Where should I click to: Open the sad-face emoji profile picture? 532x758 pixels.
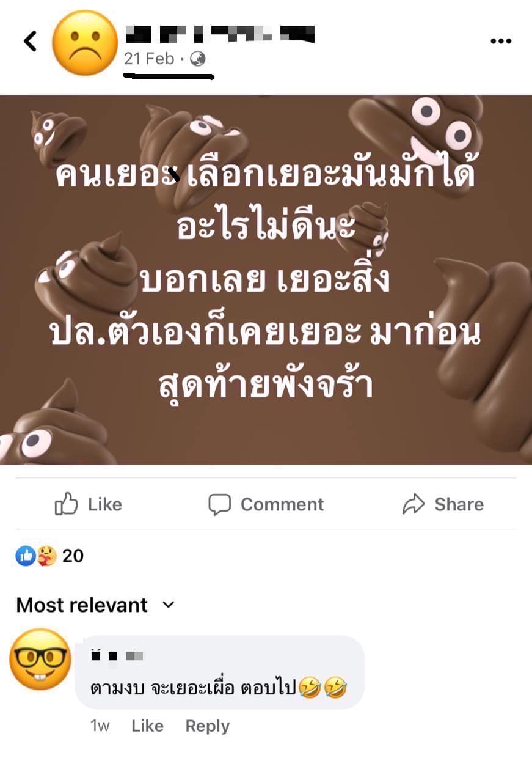tap(85, 43)
